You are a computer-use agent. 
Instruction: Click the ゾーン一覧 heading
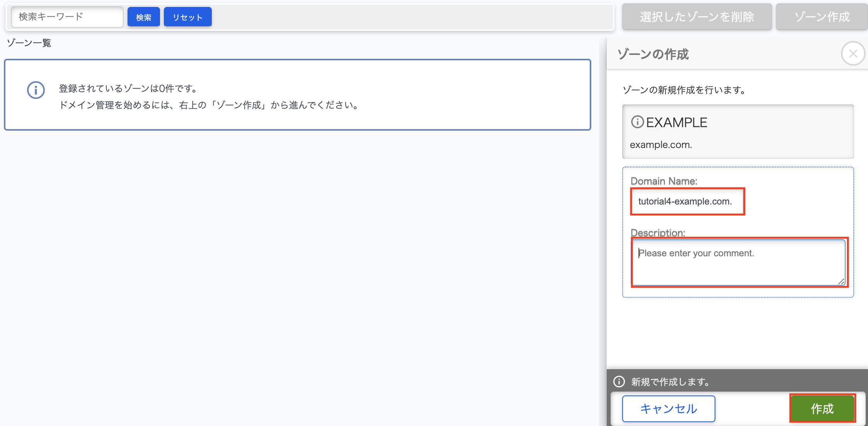tap(29, 43)
